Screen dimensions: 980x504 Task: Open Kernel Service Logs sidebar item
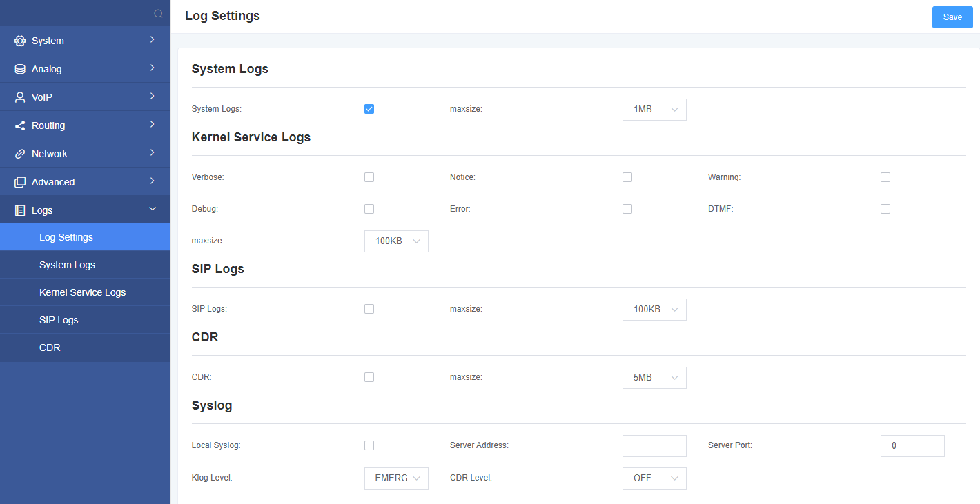pos(85,292)
